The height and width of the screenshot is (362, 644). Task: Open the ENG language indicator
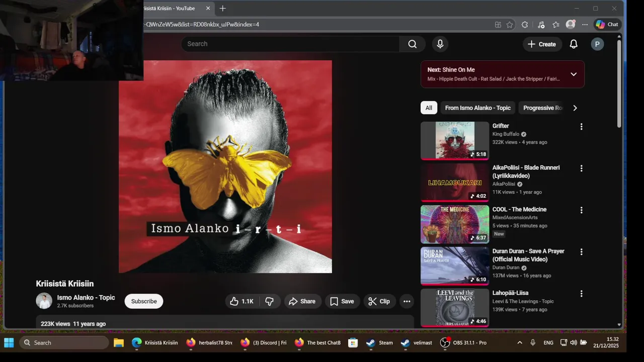point(548,342)
